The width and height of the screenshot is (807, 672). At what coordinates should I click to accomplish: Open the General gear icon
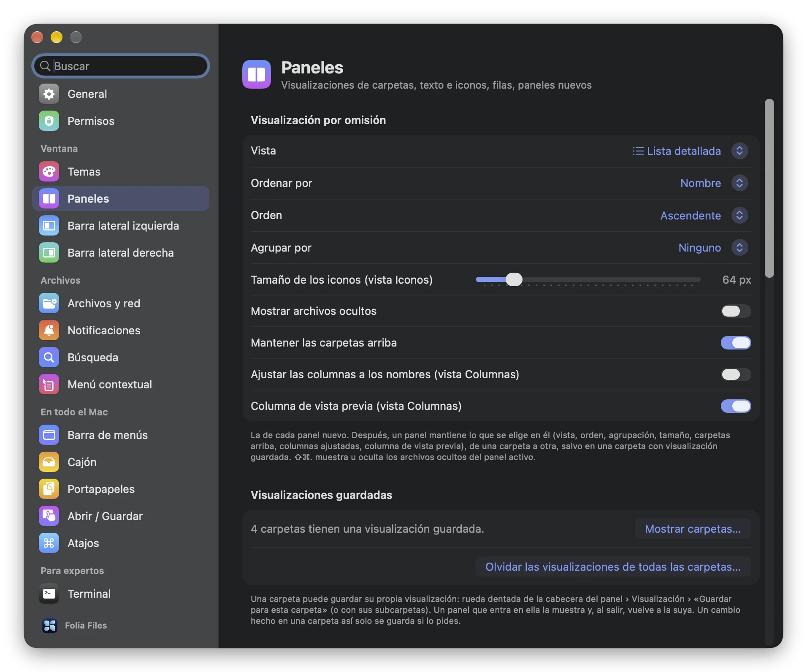pos(49,94)
